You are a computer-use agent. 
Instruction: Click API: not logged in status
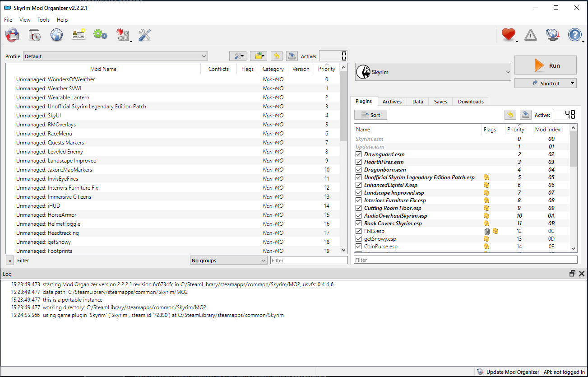tap(564, 372)
